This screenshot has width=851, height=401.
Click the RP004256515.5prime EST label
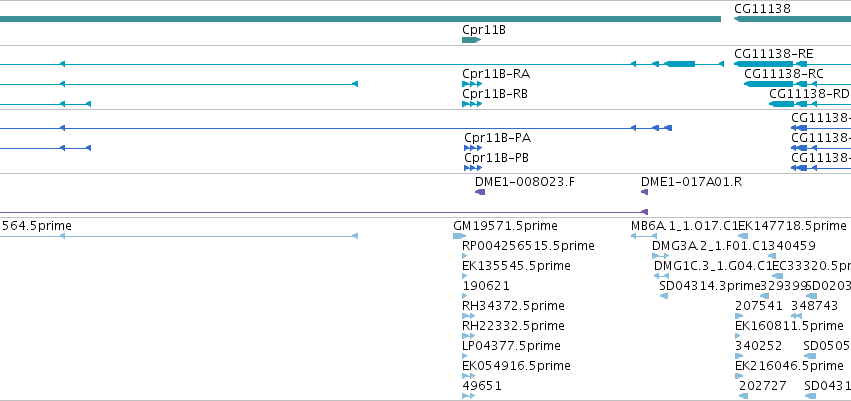point(528,246)
